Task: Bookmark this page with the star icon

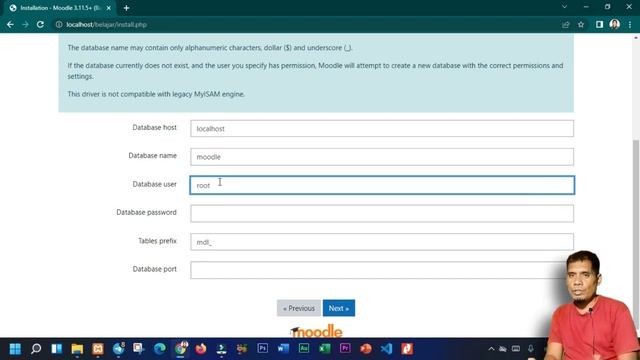Action: [581, 24]
